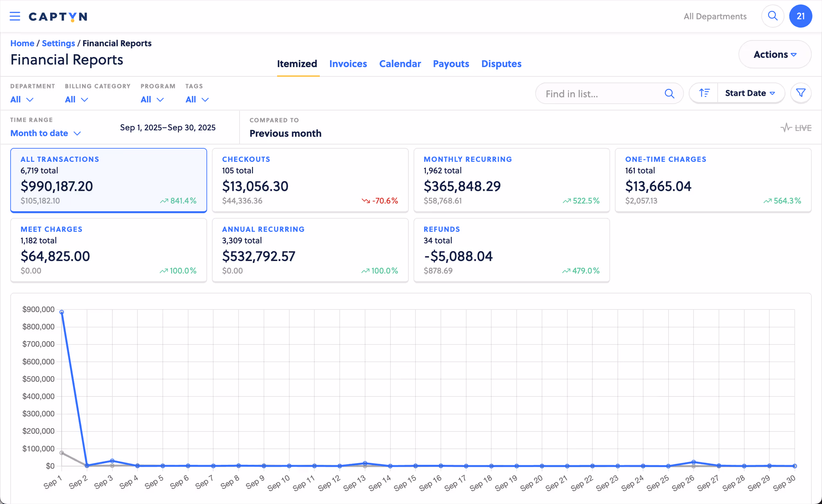Select the All Transactions summary card
This screenshot has width=822, height=504.
tap(109, 180)
